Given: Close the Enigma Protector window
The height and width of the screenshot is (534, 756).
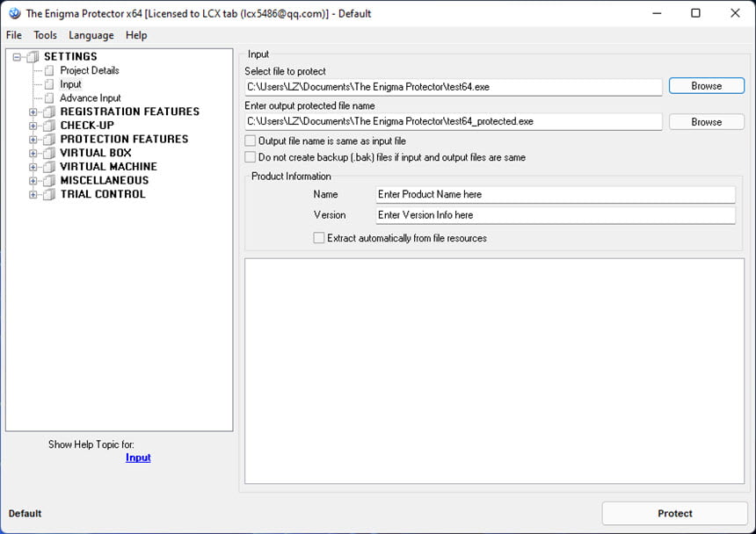Looking at the screenshot, I should [x=735, y=13].
